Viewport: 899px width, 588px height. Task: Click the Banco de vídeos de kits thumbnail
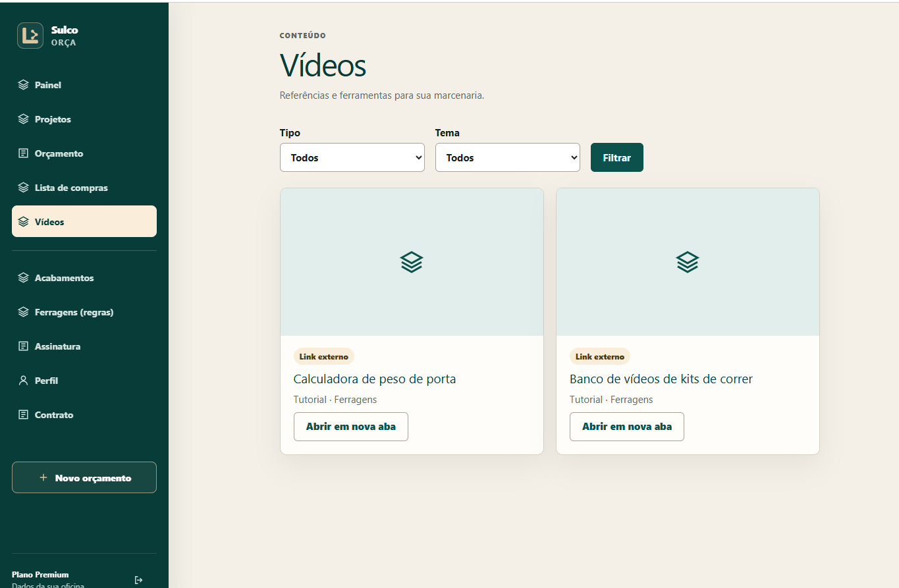pos(688,262)
